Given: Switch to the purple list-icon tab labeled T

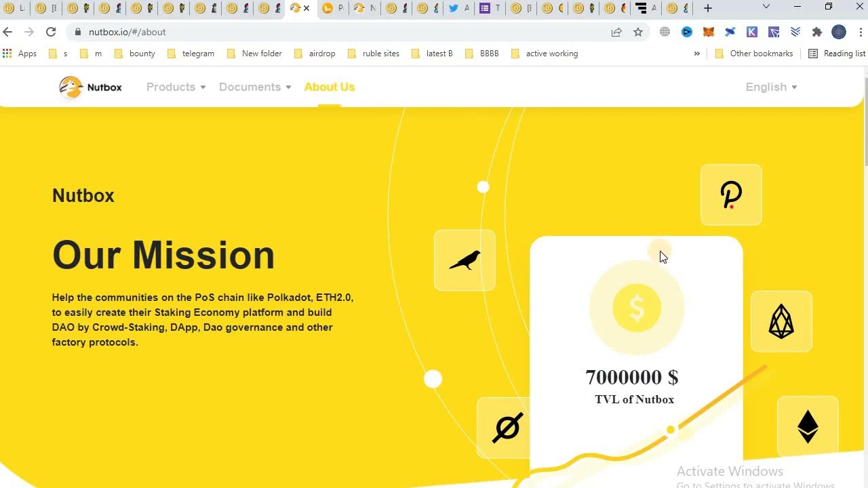Looking at the screenshot, I should click(x=490, y=8).
